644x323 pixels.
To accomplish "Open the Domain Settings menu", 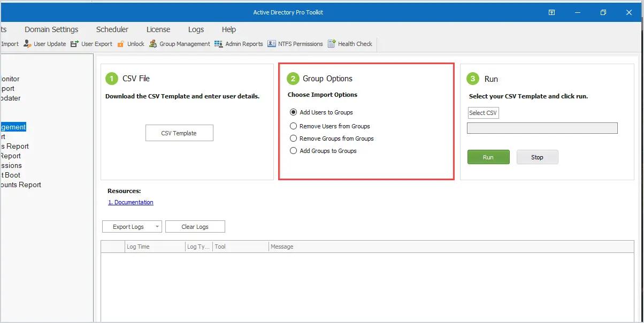I will [x=51, y=29].
